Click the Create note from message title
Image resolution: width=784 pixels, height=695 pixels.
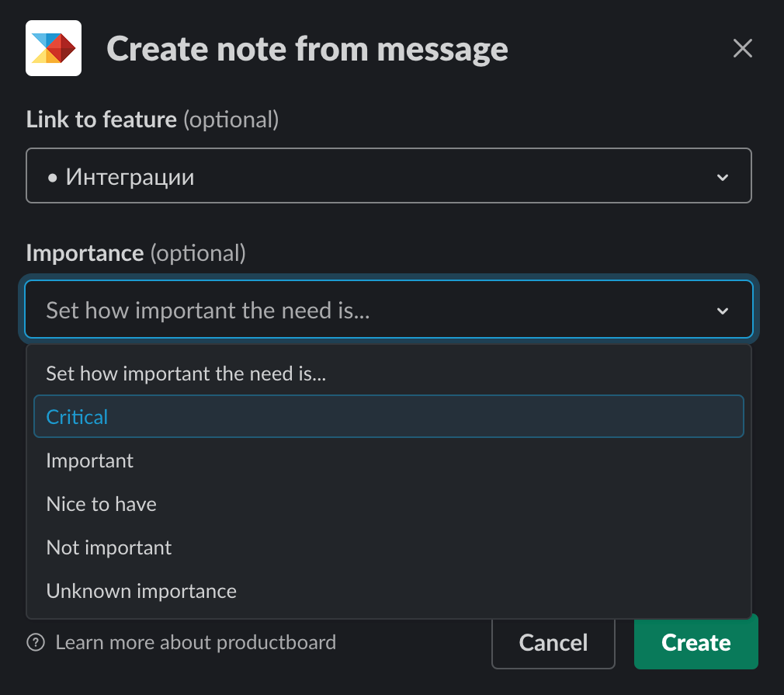307,49
